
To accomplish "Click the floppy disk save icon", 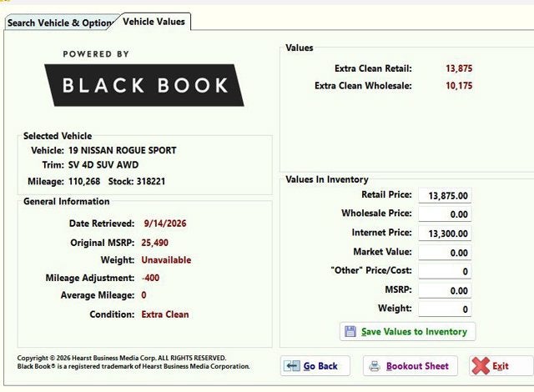I will [350, 331].
